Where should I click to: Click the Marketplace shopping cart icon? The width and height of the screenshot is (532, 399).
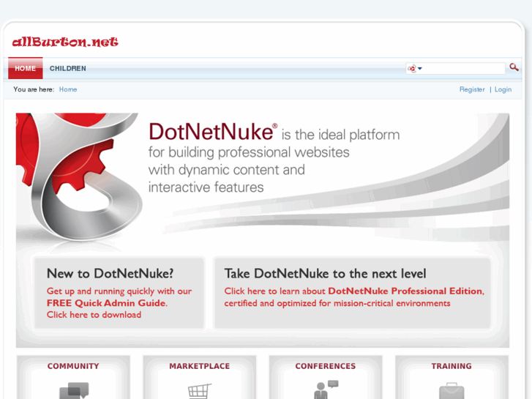(x=200, y=391)
